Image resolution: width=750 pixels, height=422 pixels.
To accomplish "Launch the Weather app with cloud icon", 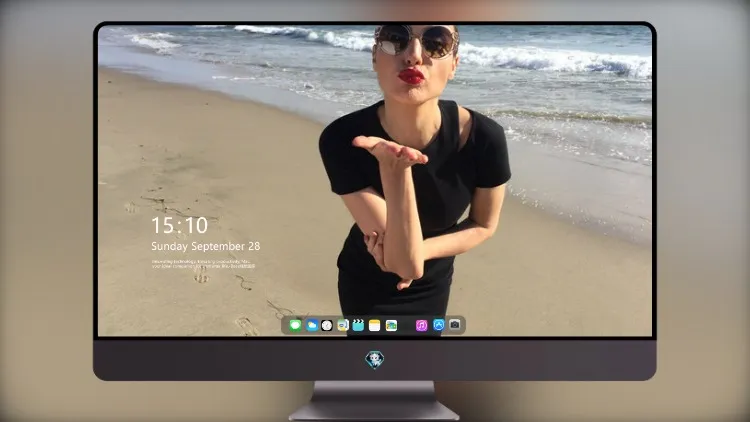I will pyautogui.click(x=311, y=325).
